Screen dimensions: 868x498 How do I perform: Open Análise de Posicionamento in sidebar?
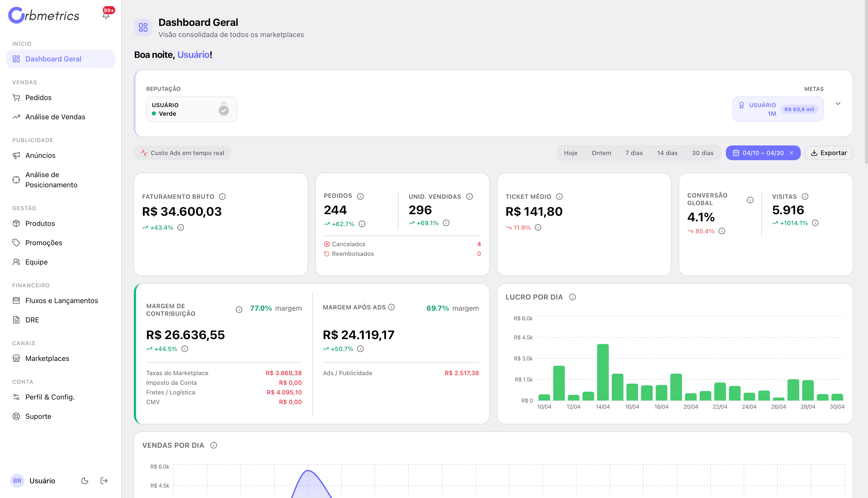coord(61,179)
